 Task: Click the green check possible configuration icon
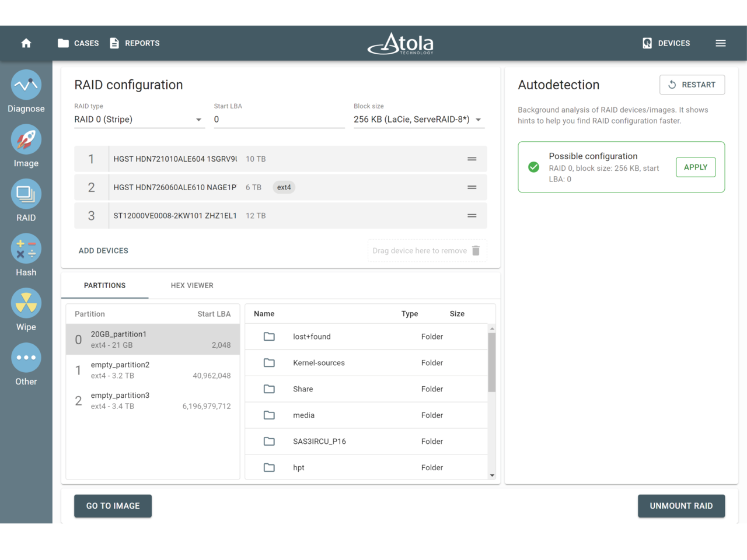[x=534, y=167]
